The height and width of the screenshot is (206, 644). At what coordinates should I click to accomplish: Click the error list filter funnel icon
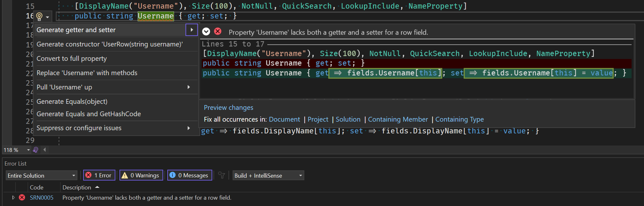pos(221,175)
